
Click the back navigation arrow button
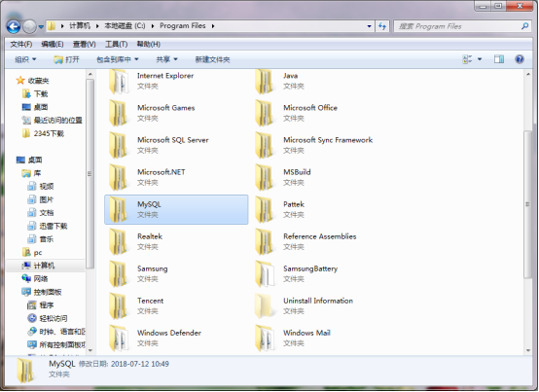click(14, 26)
